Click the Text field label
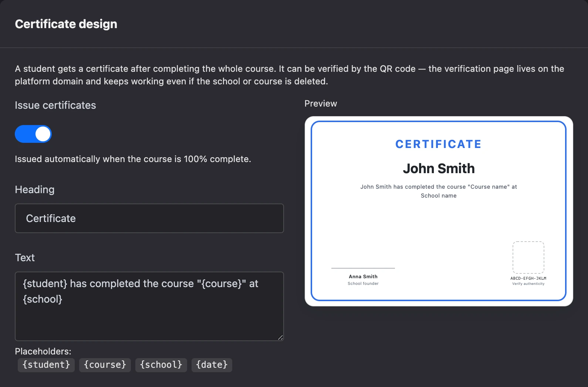588x387 pixels. click(x=25, y=258)
